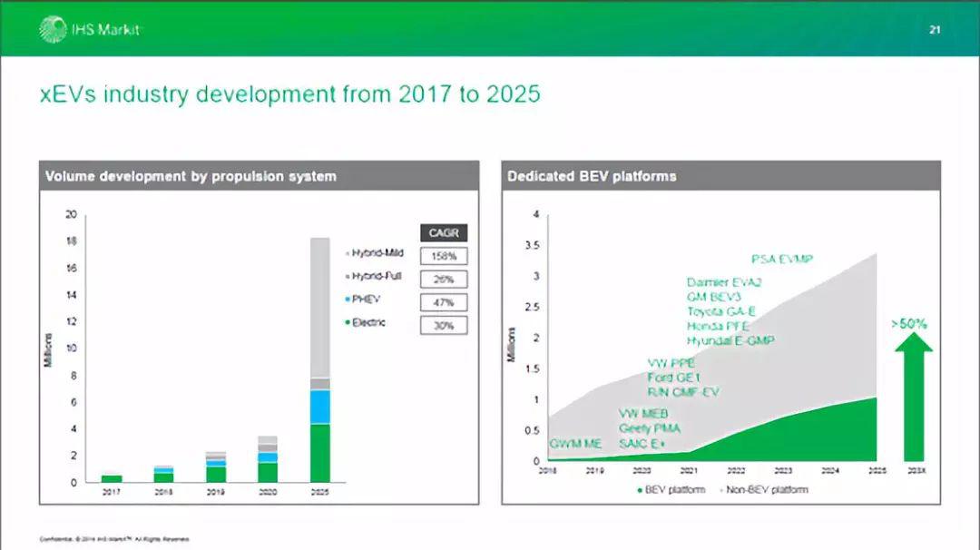Screen dimensions: 980x550
Task: Select the Dedicated BEV platforms header
Action: click(592, 176)
